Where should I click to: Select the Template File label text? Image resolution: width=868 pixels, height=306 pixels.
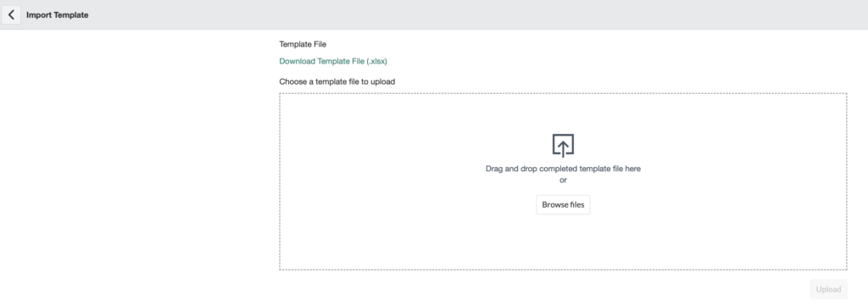tap(303, 44)
